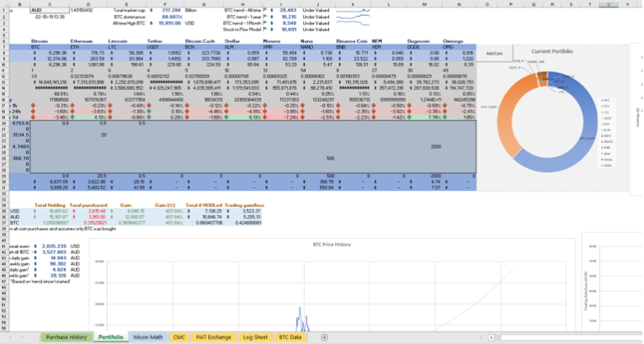Image resolution: width=644 pixels, height=344 pixels.
Task: Click the next sheet navigation arrow
Action: [22, 337]
